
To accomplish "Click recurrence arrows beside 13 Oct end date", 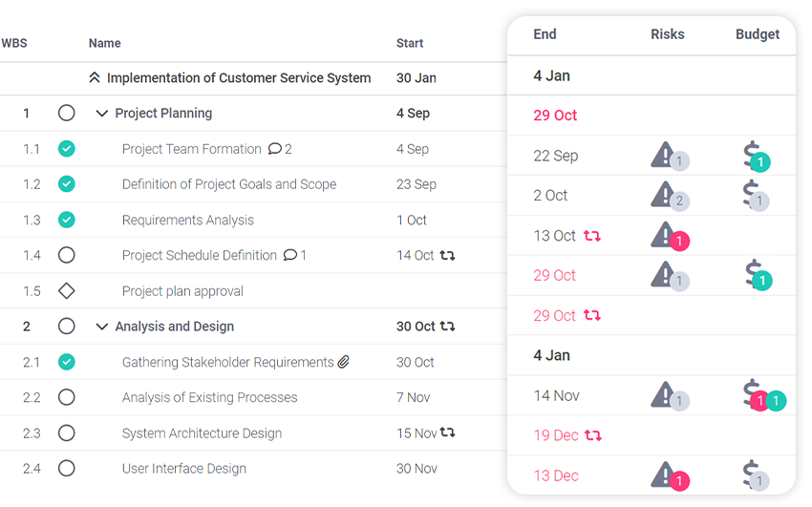I will (592, 236).
